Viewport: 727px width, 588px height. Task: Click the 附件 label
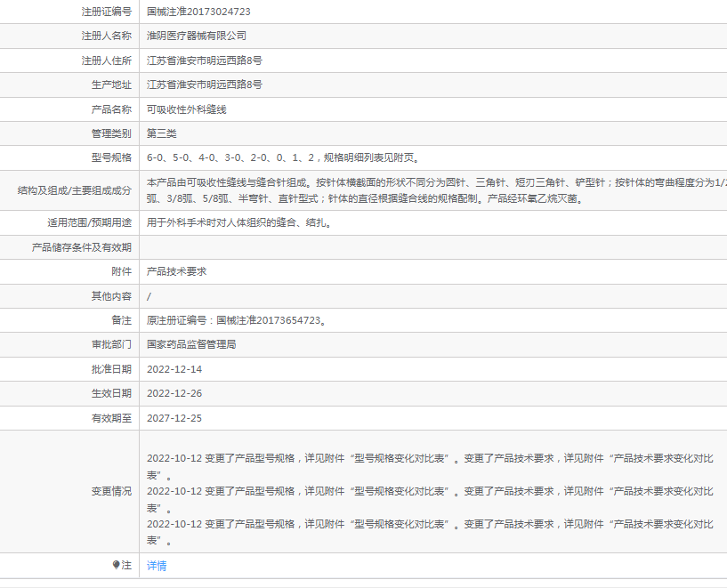[x=122, y=271]
